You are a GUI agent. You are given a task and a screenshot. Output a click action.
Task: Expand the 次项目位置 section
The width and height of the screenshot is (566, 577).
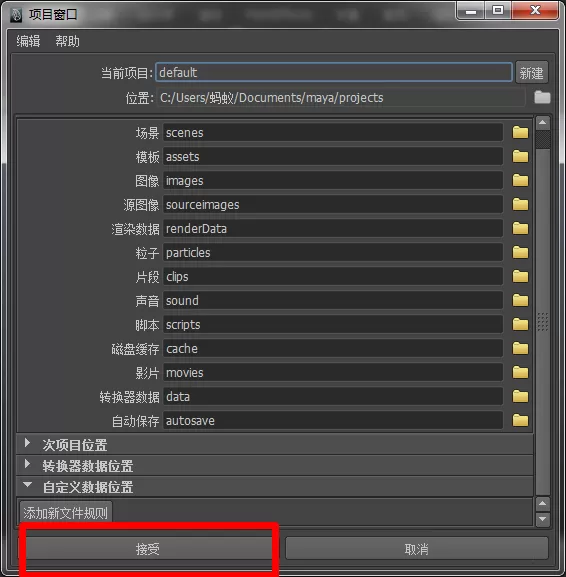pyautogui.click(x=27, y=443)
